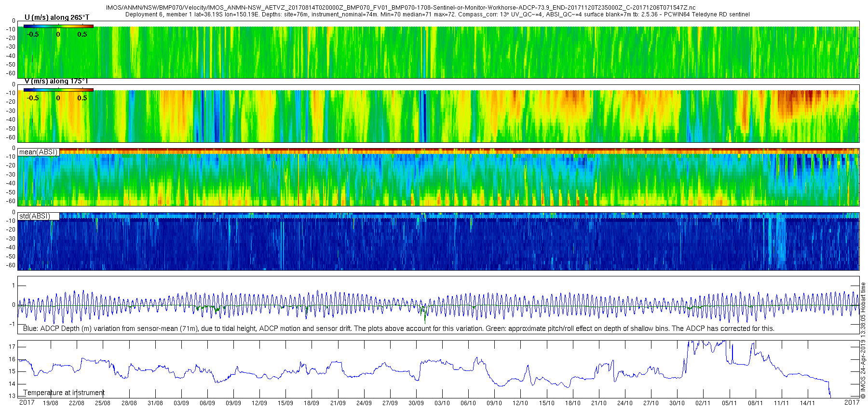Image resolution: width=868 pixels, height=410 pixels.
Task: Click the NetCDF file path title line
Action: pyautogui.click(x=401, y=8)
